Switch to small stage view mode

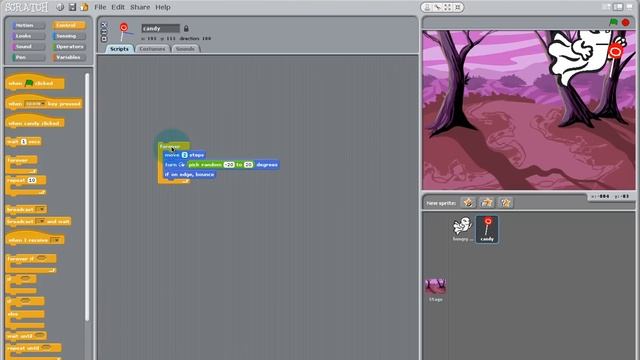tap(607, 7)
